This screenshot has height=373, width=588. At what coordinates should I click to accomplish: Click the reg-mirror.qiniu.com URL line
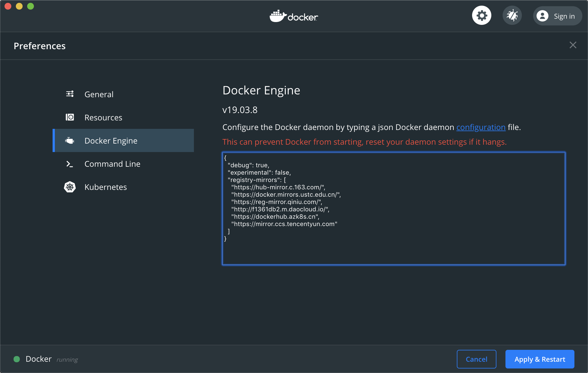pyautogui.click(x=277, y=202)
